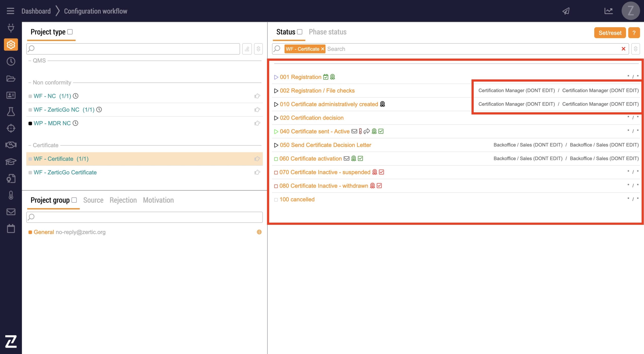Remove the WF - Certificate filter tag
Image resolution: width=644 pixels, height=354 pixels.
pos(323,49)
